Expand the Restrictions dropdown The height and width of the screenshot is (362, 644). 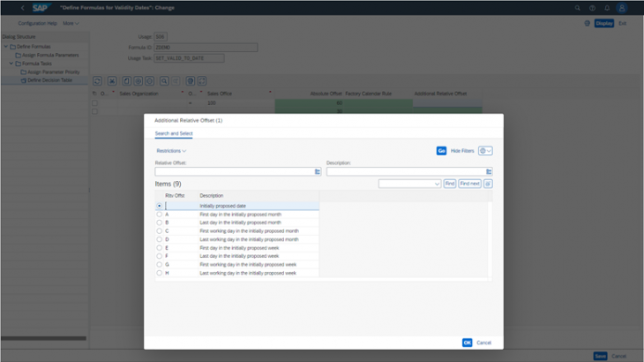point(171,151)
